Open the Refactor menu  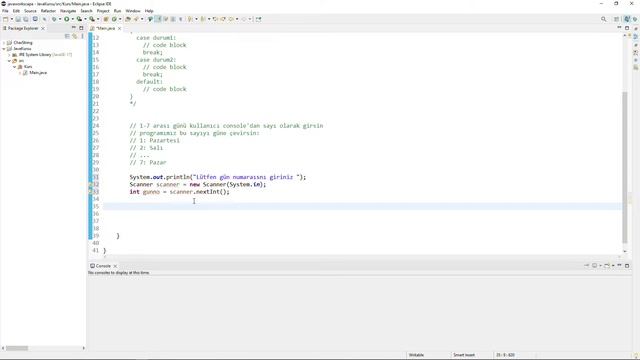coord(48,11)
